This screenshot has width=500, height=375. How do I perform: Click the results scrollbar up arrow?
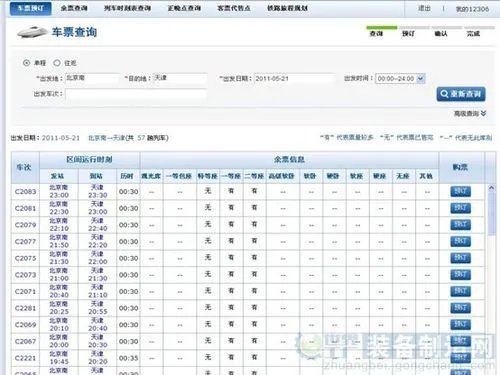(491, 188)
